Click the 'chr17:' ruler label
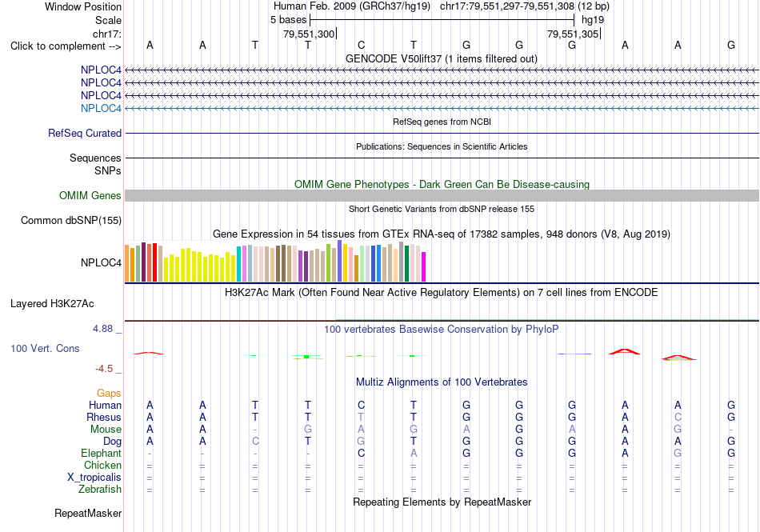 (106, 34)
